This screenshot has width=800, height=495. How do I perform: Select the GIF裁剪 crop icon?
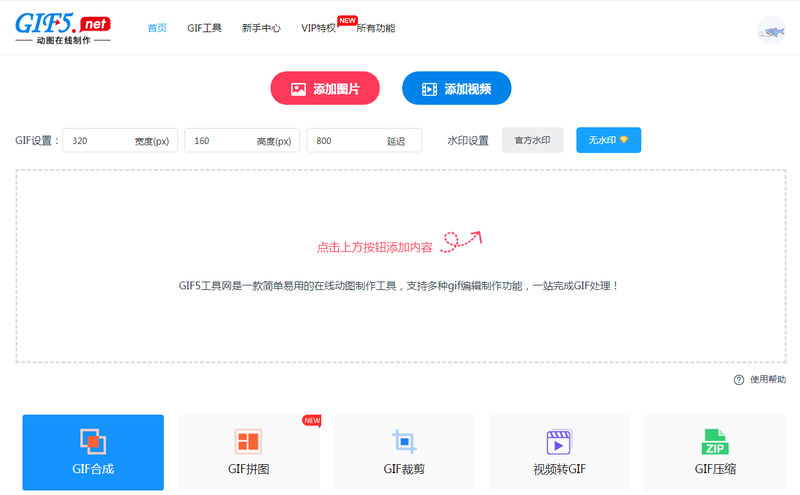pyautogui.click(x=404, y=441)
